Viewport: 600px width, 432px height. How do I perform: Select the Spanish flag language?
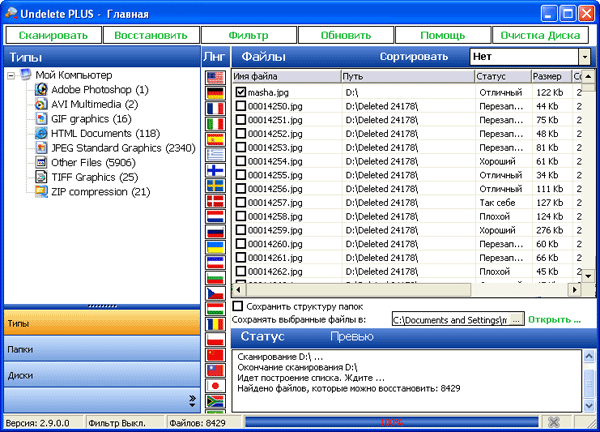215,139
